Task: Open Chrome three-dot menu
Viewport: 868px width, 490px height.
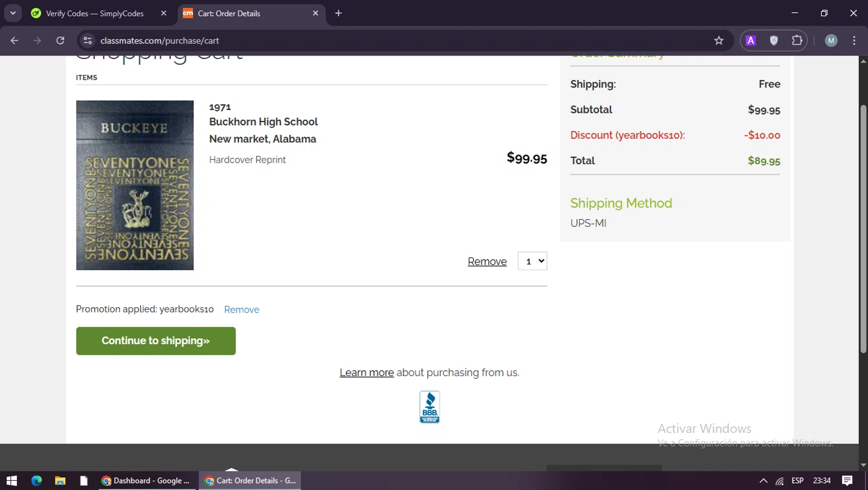Action: (854, 40)
